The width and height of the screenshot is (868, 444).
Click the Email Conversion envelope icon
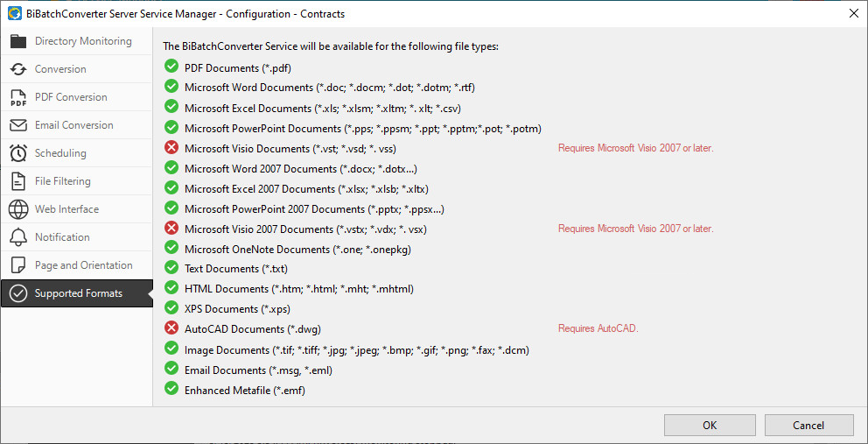tap(19, 125)
